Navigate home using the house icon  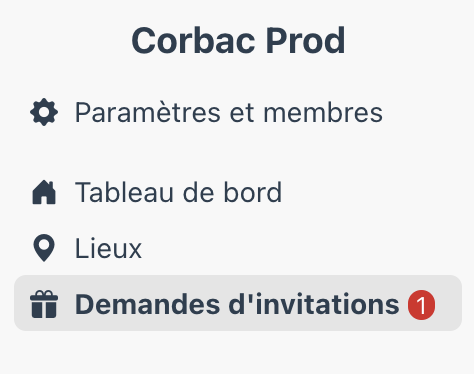[44, 192]
